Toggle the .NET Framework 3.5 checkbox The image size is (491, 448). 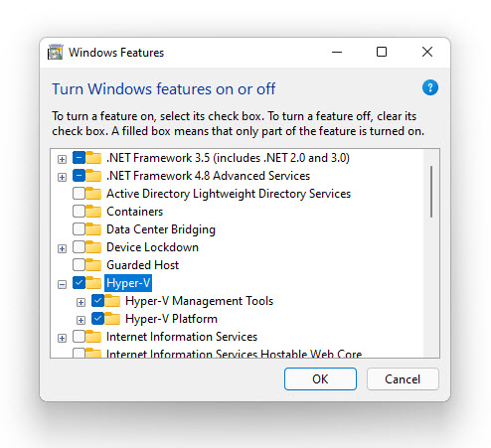(79, 158)
